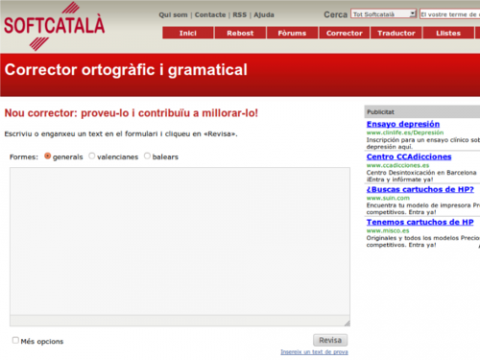The image size is (480, 360).
Task: Go to the Llistes tab
Action: 448,33
